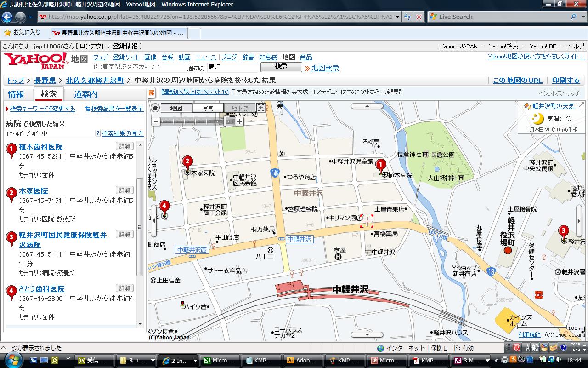Pan map west with left arrow
Viewport: 588px width, 368px height.
[x=153, y=221]
